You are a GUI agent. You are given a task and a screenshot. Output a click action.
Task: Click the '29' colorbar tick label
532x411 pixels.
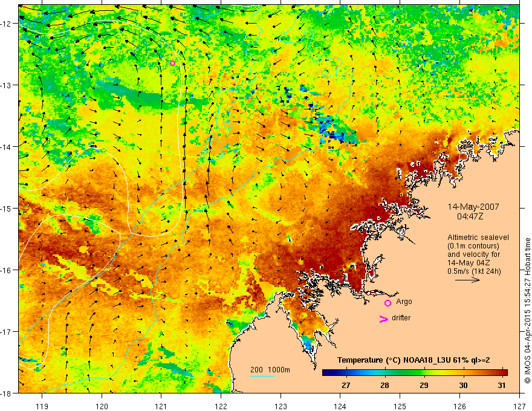(424, 385)
